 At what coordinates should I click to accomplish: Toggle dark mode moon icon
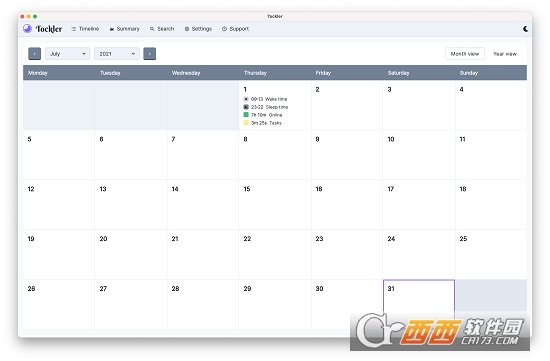pos(525,29)
